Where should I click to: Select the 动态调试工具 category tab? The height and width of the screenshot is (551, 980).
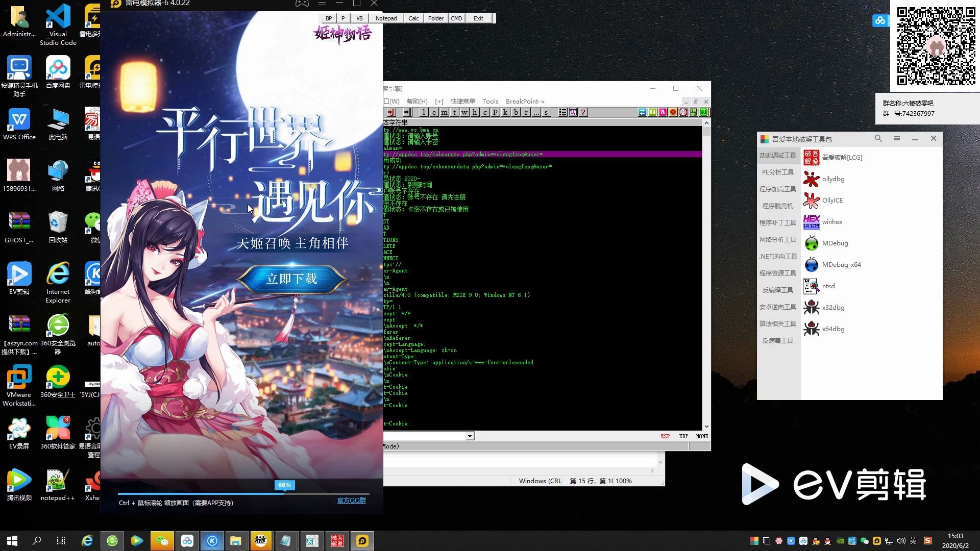778,156
